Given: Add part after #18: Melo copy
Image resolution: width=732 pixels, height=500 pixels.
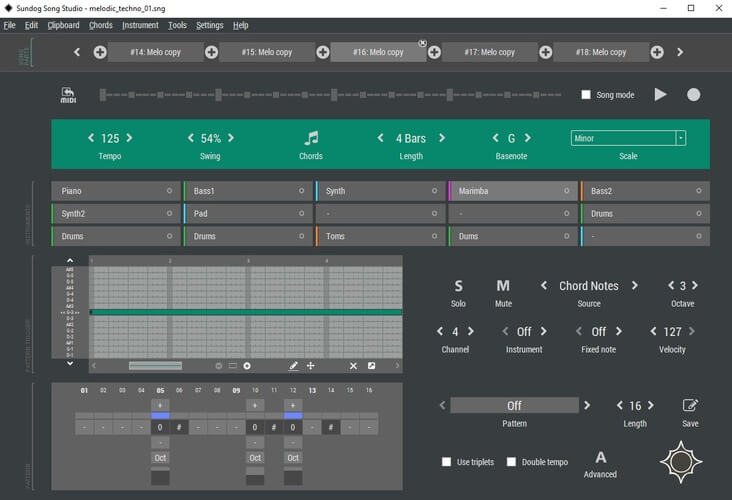Looking at the screenshot, I should pos(657,52).
